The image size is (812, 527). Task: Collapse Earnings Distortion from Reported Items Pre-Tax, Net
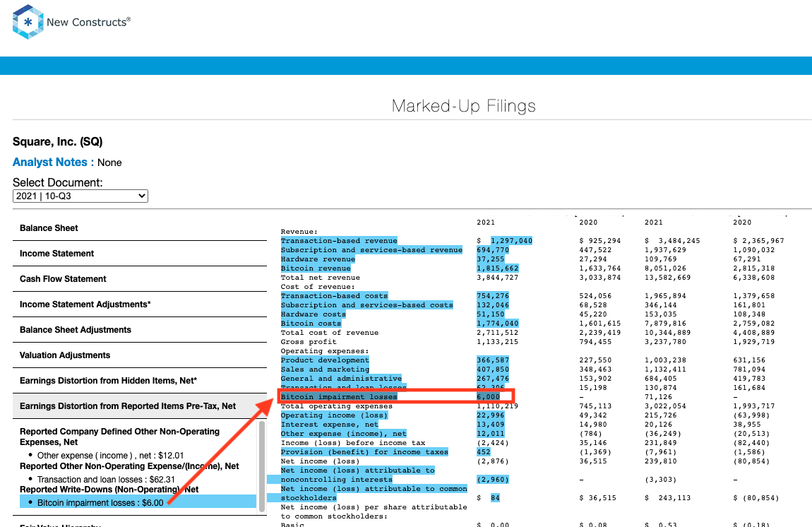140,405
